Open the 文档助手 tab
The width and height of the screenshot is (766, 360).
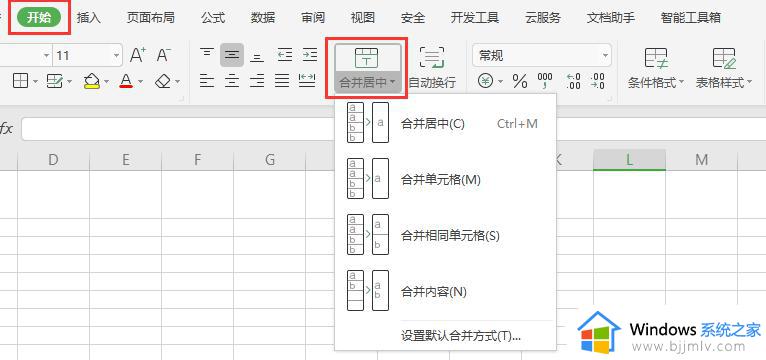[x=611, y=18]
